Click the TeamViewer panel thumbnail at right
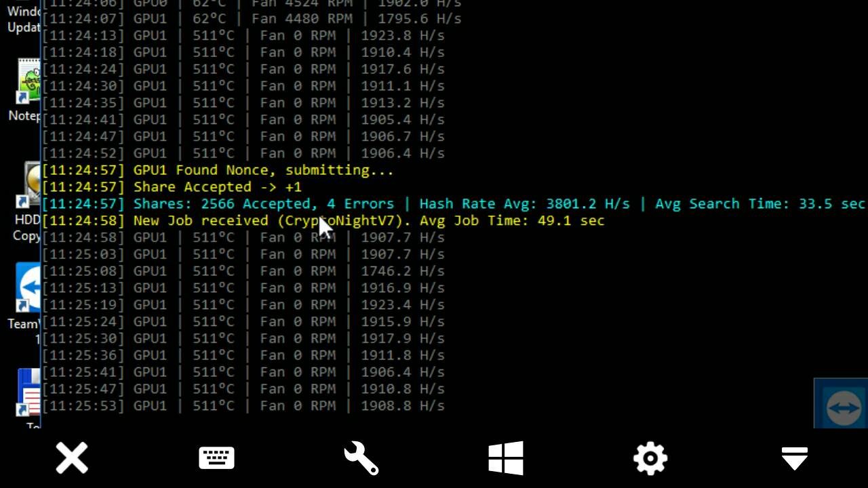This screenshot has width=868, height=488. [842, 405]
